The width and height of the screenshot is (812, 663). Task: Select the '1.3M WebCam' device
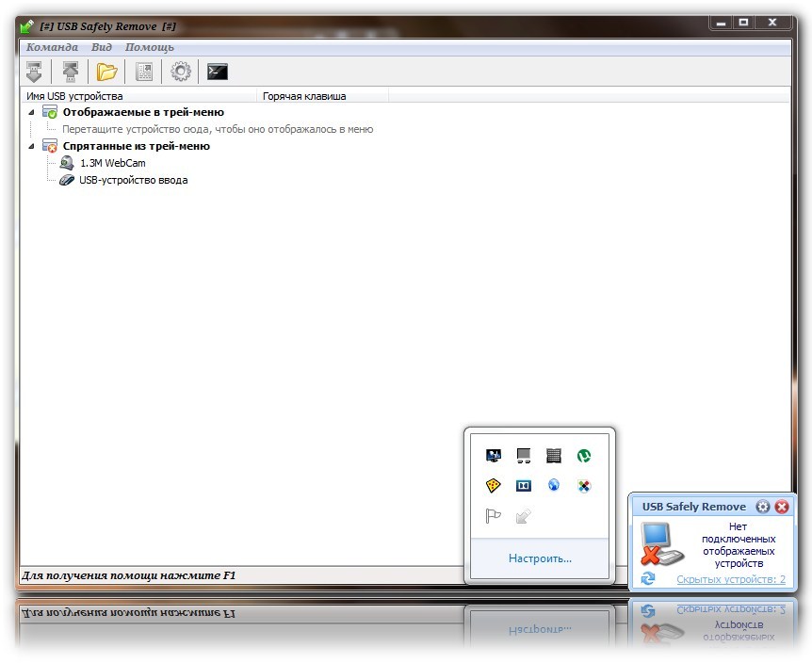tap(112, 163)
